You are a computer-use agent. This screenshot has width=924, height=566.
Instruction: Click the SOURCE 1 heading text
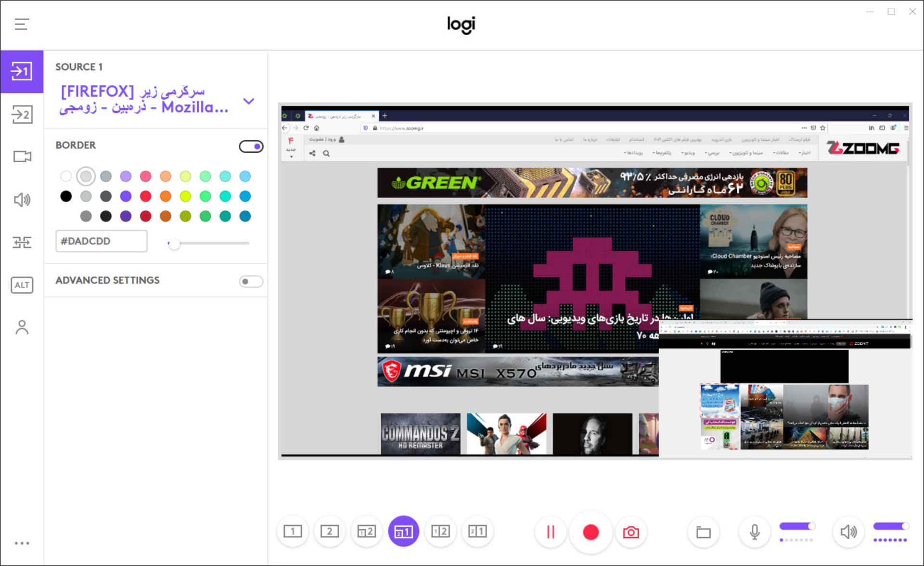[x=79, y=67]
